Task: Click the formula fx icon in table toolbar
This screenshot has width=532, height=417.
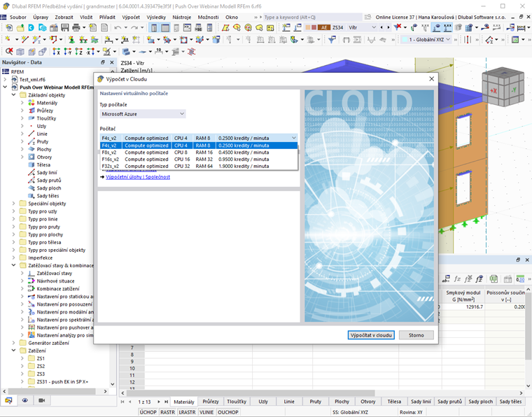Action: click(457, 279)
